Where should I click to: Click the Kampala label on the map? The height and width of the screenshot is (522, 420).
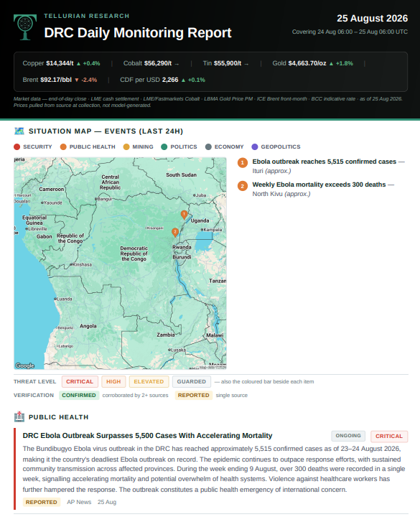coord(213,230)
